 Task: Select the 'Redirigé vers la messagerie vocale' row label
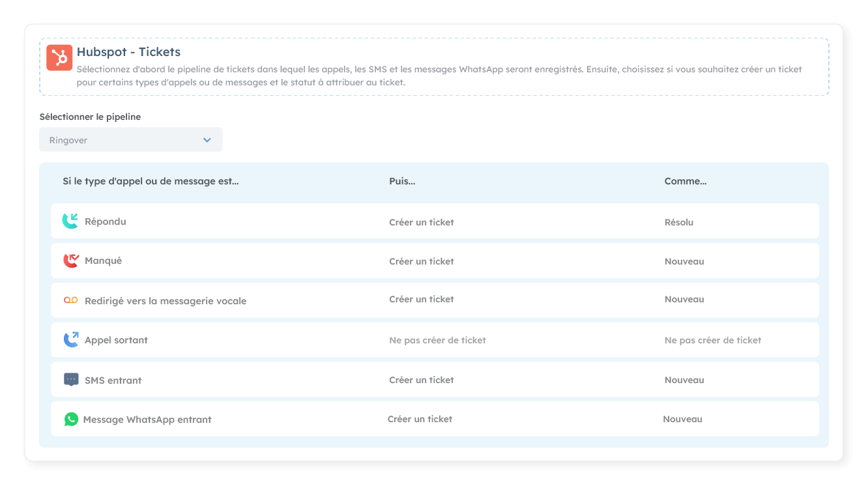coord(166,301)
